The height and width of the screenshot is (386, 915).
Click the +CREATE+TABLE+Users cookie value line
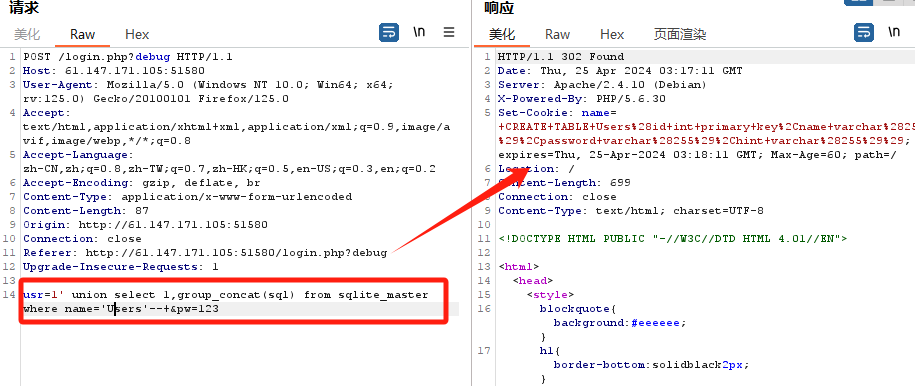coord(706,127)
